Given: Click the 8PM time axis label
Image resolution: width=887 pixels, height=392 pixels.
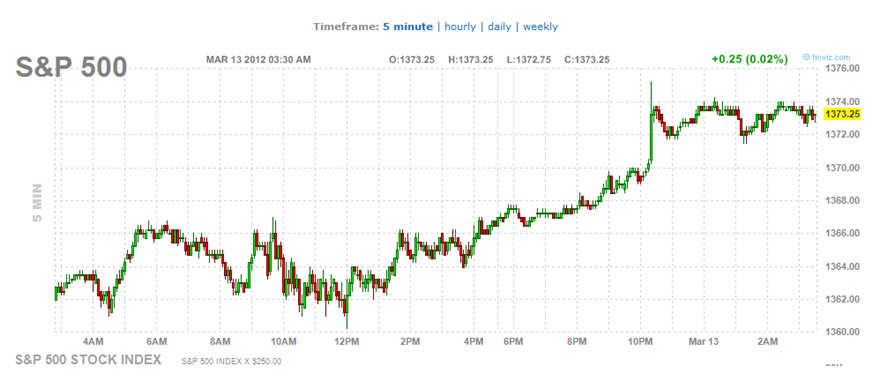Looking at the screenshot, I should (x=576, y=342).
